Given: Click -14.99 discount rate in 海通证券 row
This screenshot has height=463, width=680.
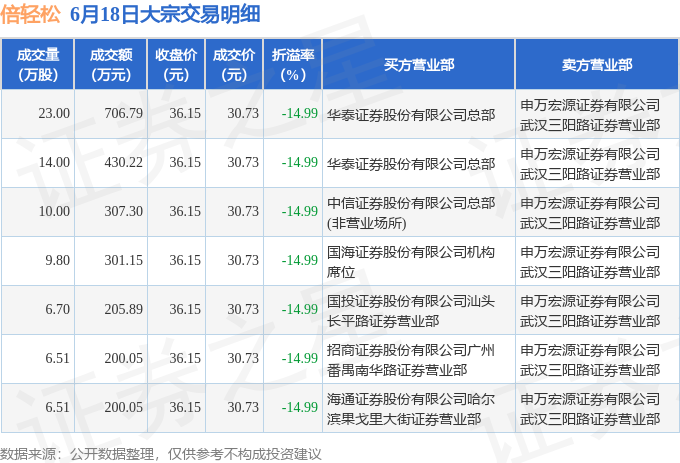Looking at the screenshot, I should (300, 408).
